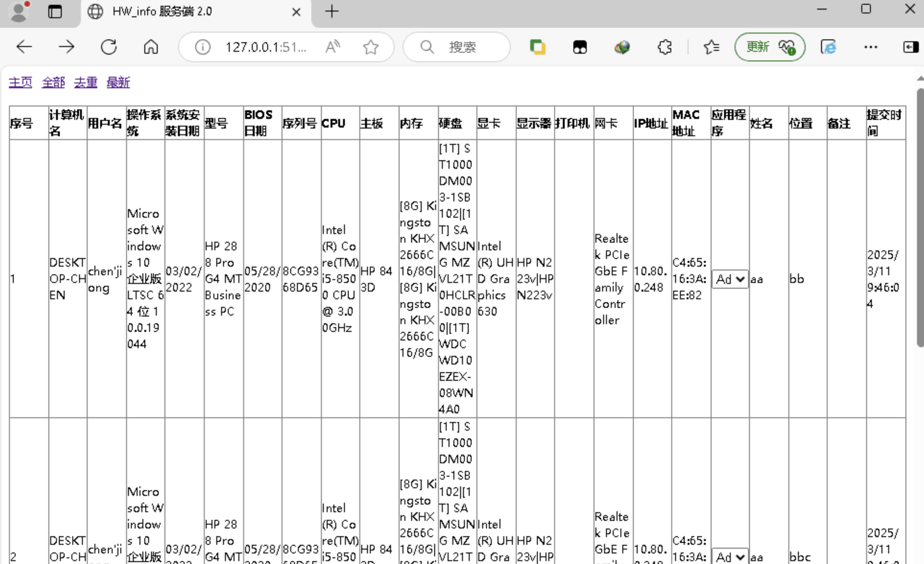
Task: Open application dropdown in row 1
Action: tap(729, 279)
